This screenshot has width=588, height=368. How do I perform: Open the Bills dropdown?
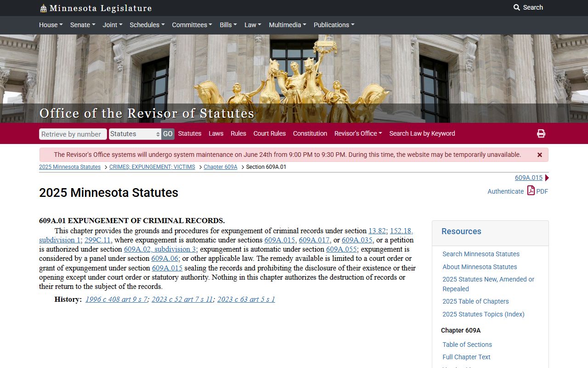pyautogui.click(x=228, y=25)
